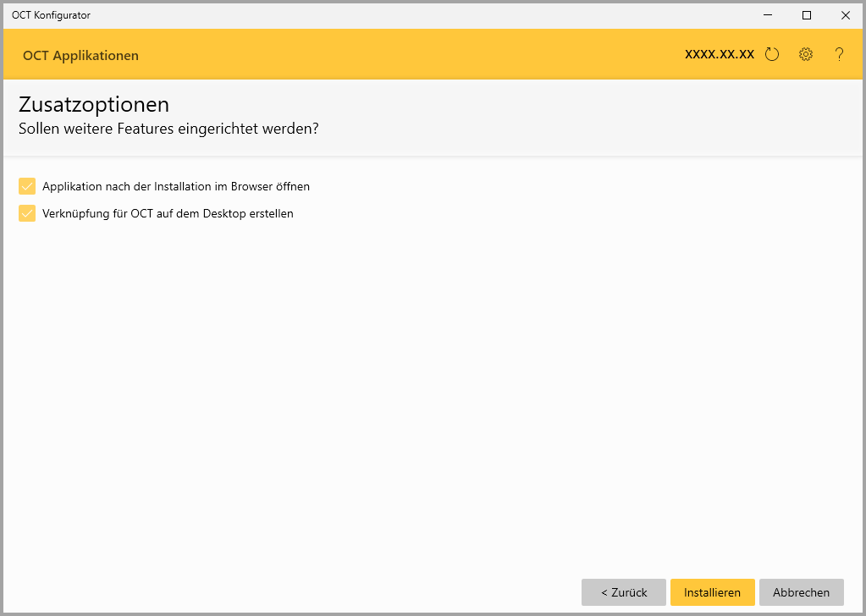Screen dimensions: 866x616
Task: Minimize the OCT Konfigurator window
Action: [x=768, y=15]
